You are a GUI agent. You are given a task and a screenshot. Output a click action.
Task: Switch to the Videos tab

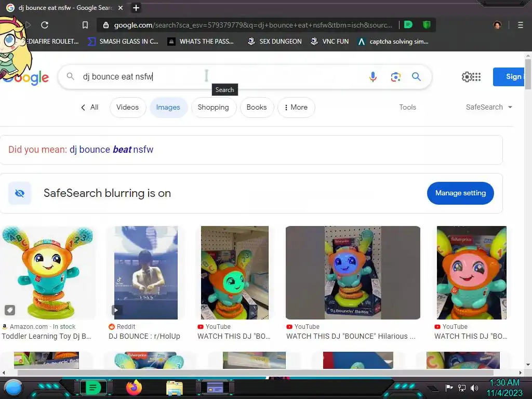point(128,107)
